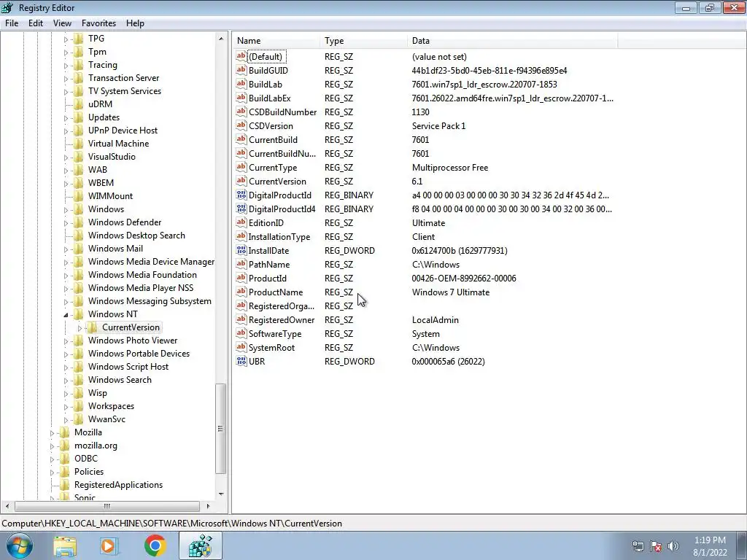Image resolution: width=747 pixels, height=560 pixels.
Task: Expand the Windows Search key
Action: 66,380
